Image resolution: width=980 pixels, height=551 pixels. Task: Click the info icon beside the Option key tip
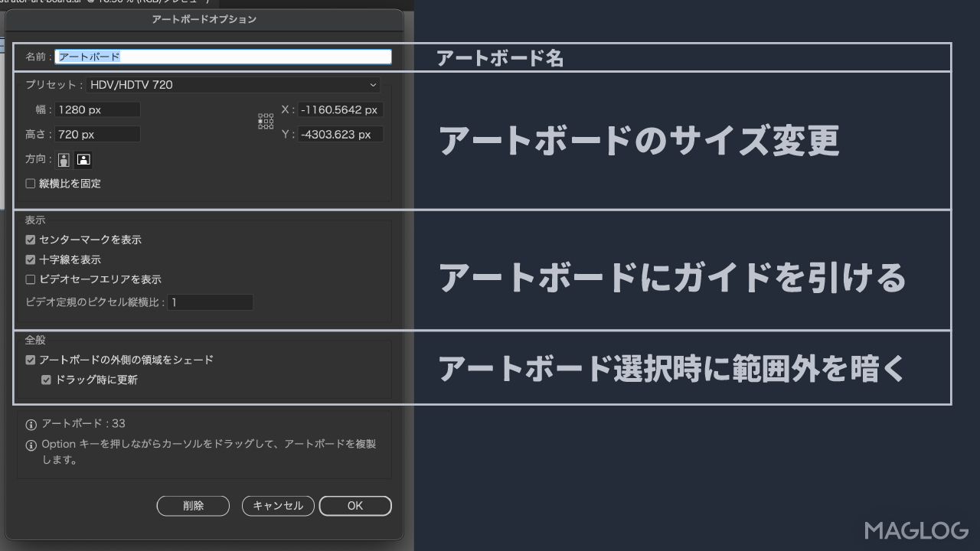30,445
